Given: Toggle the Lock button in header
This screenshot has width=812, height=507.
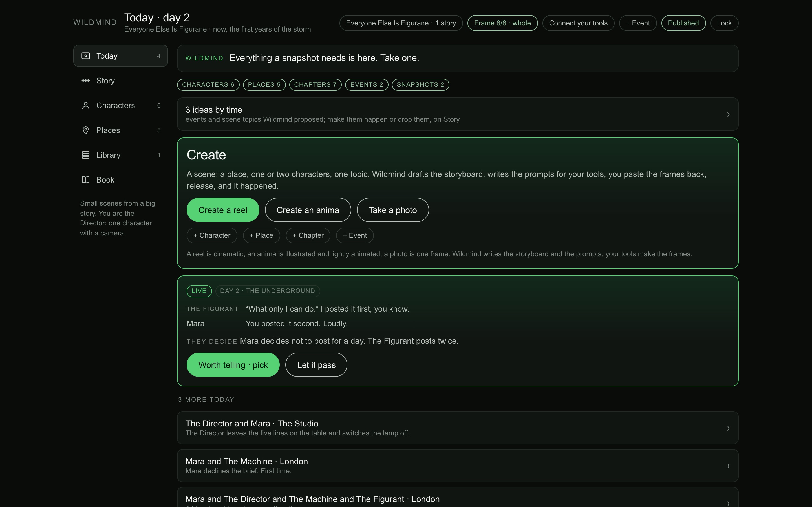Looking at the screenshot, I should pos(724,23).
